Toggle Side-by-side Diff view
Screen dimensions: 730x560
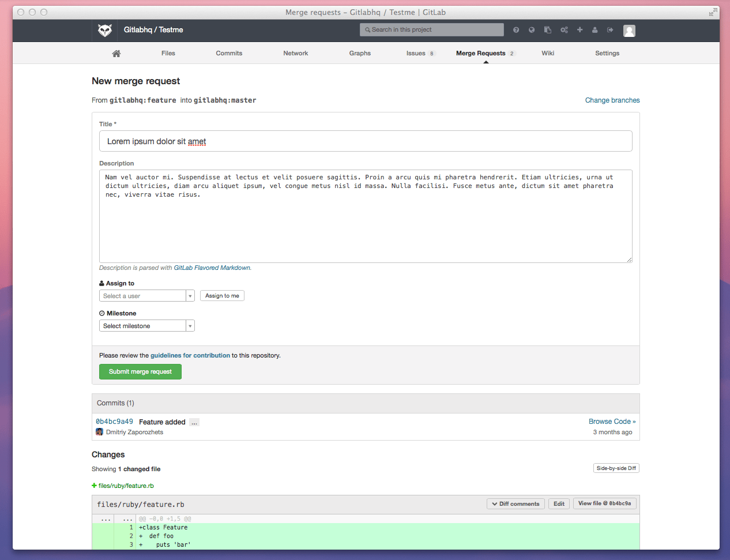616,468
